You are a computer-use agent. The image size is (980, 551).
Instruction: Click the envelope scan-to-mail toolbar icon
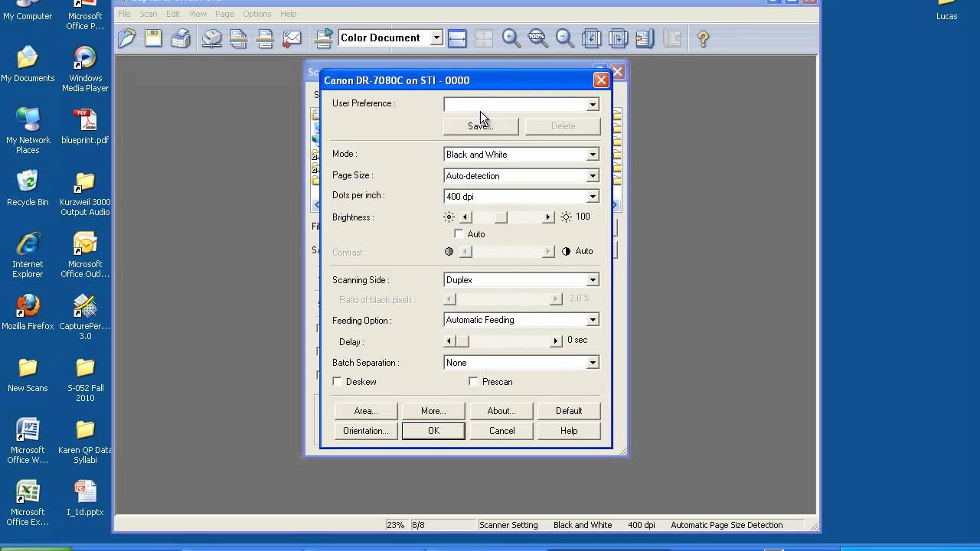click(x=292, y=38)
